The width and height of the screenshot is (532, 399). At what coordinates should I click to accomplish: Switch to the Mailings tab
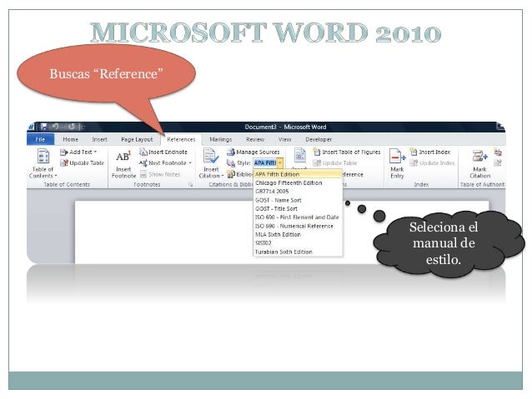coord(220,139)
